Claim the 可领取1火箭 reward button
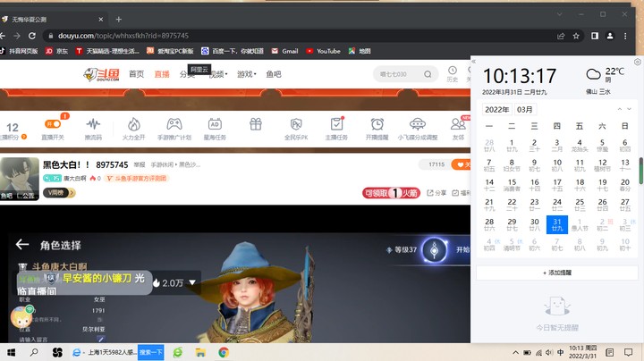 pyautogui.click(x=391, y=193)
